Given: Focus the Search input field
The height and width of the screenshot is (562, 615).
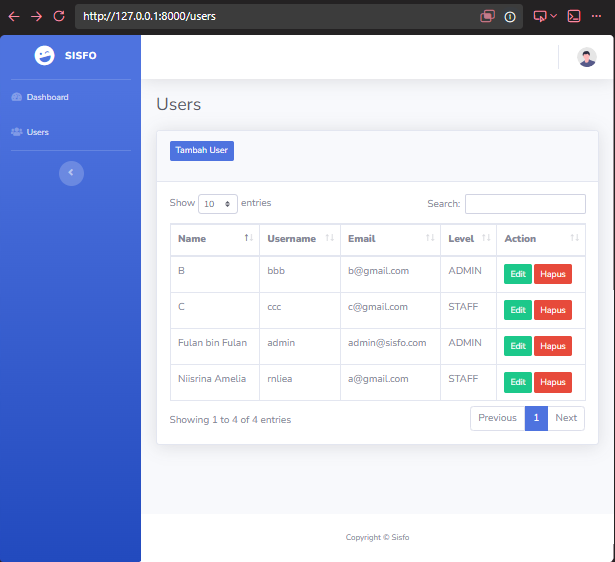Looking at the screenshot, I should pos(525,204).
